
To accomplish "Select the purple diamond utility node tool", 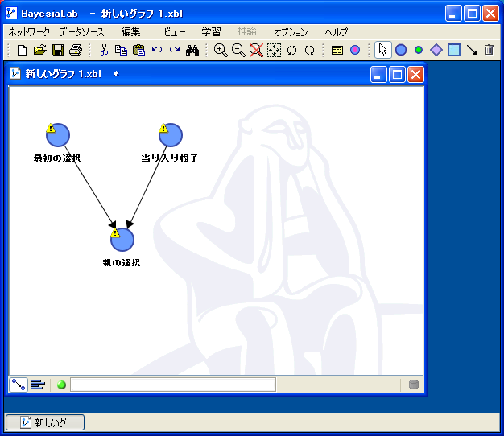I will click(x=436, y=50).
